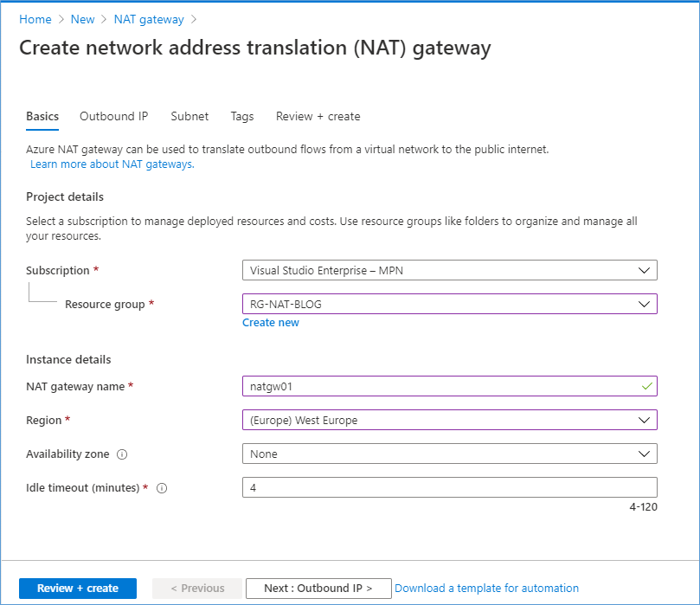Select the Tags tab
The width and height of the screenshot is (700, 605).
coord(242,117)
